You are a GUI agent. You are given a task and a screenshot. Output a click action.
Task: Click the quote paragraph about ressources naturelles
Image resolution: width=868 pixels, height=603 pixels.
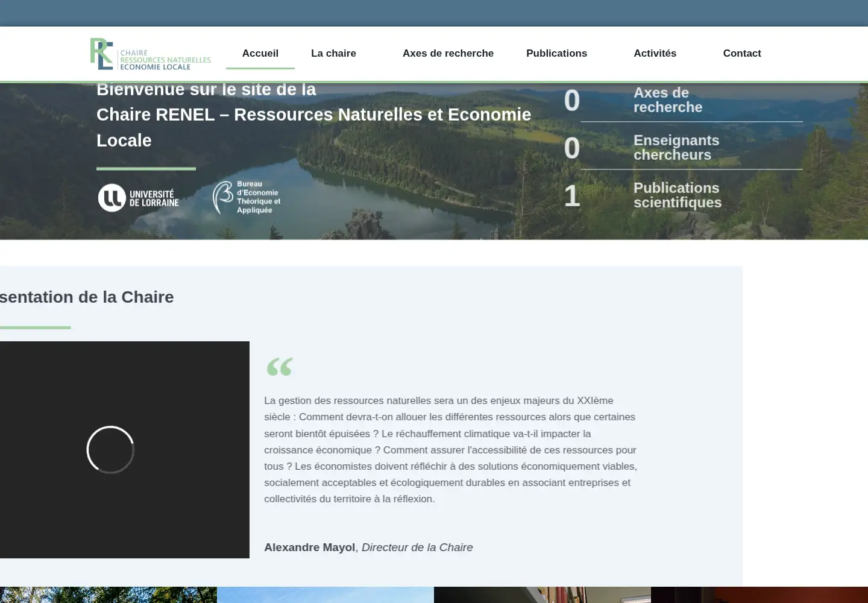[x=451, y=450]
